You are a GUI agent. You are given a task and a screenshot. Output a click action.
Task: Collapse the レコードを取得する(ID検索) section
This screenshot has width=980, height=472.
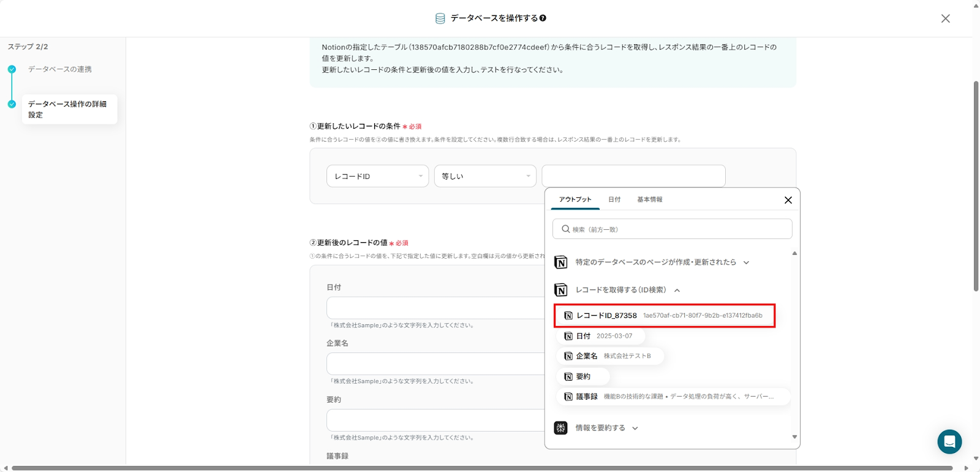pos(677,291)
